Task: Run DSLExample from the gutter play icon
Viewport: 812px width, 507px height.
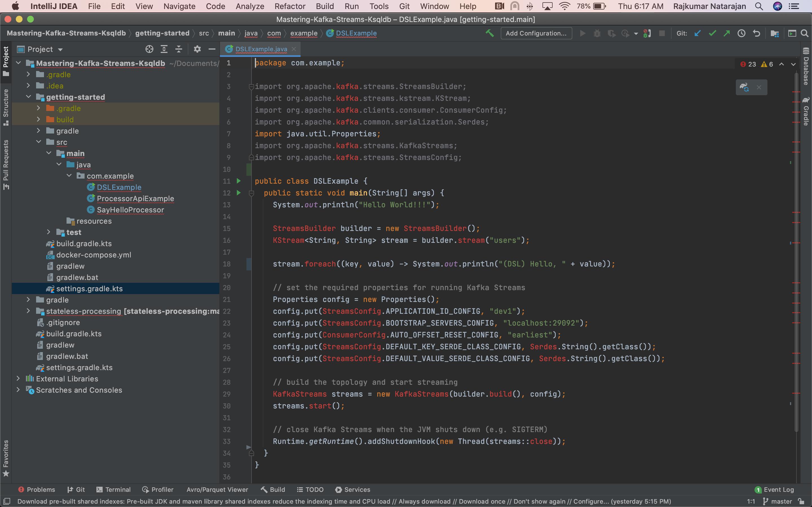Action: coord(239,181)
